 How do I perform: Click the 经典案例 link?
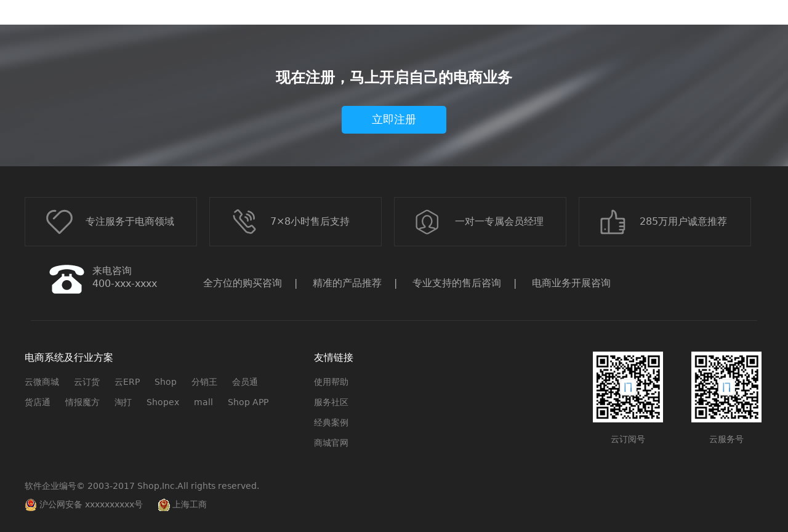(331, 422)
